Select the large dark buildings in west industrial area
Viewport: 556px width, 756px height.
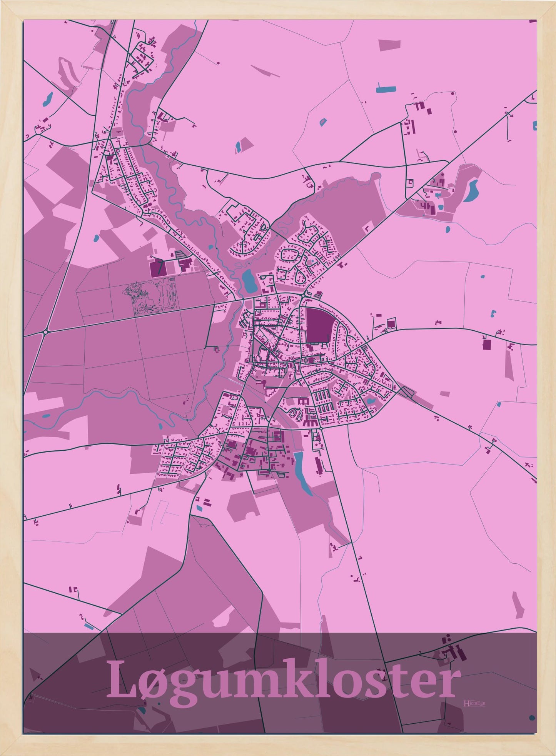(156, 268)
